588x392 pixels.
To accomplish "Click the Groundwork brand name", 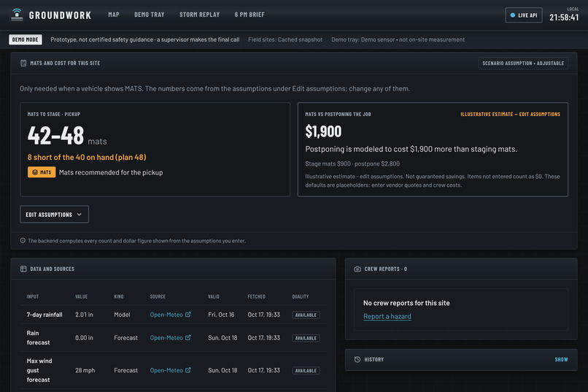I will pos(60,15).
